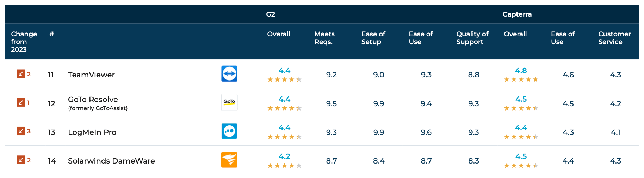This screenshot has height=178, width=644.
Task: Click the GoTo Resolve logo icon
Action: click(x=229, y=102)
